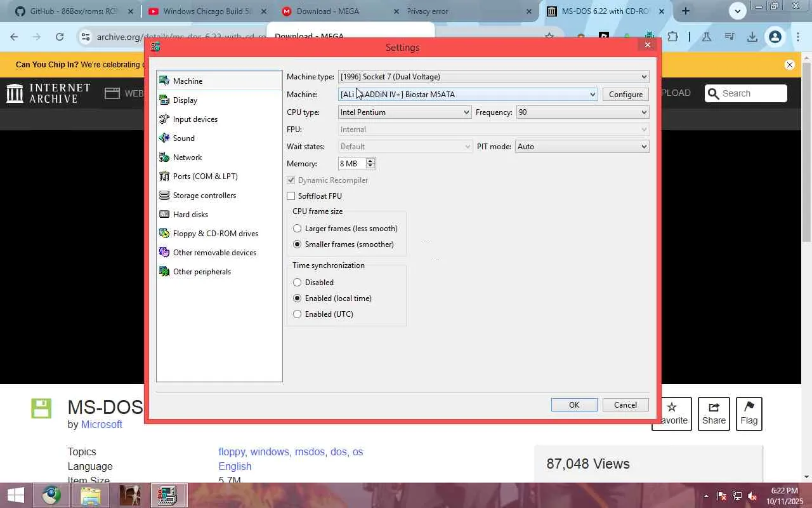Open the Action Center flag icon
812x508 pixels.
tap(722, 496)
